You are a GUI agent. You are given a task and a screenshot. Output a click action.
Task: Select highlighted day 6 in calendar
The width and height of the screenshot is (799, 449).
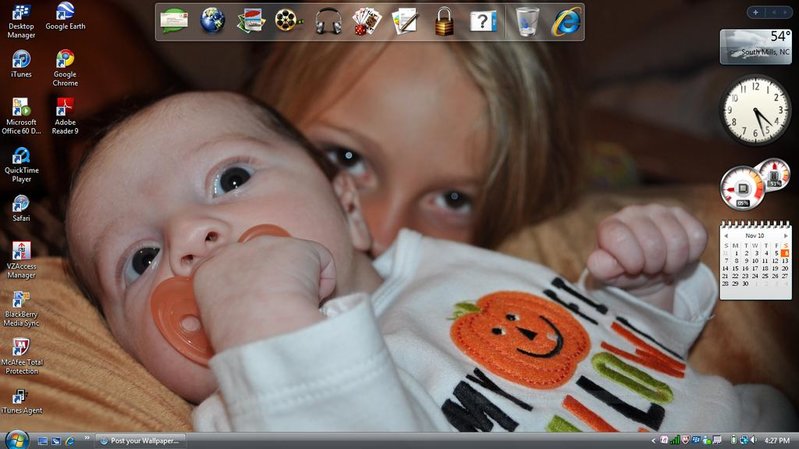pos(785,253)
